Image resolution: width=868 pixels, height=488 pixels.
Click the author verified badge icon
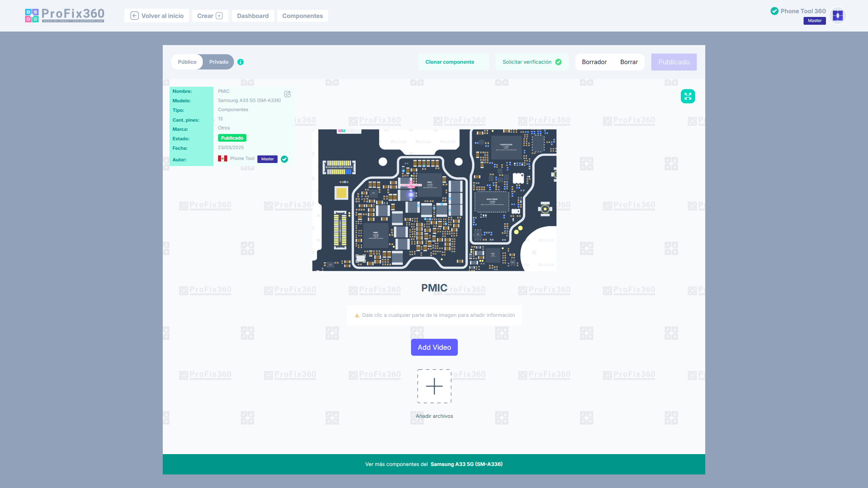284,159
